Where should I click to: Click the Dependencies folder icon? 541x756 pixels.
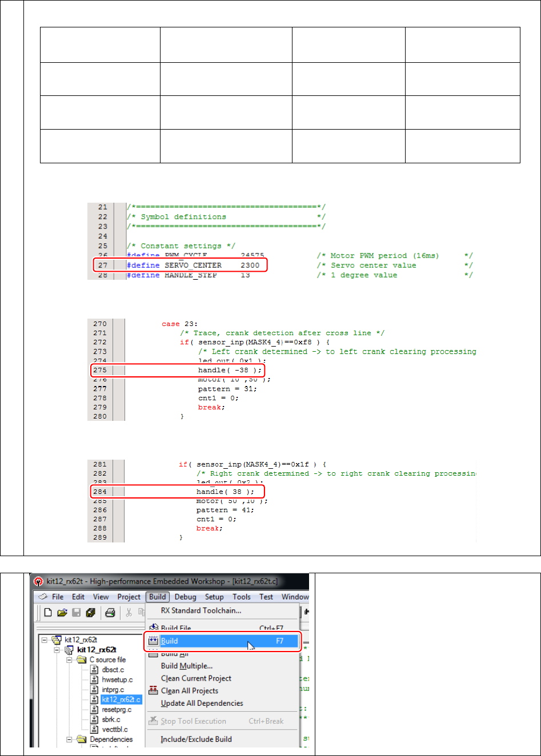(82, 739)
